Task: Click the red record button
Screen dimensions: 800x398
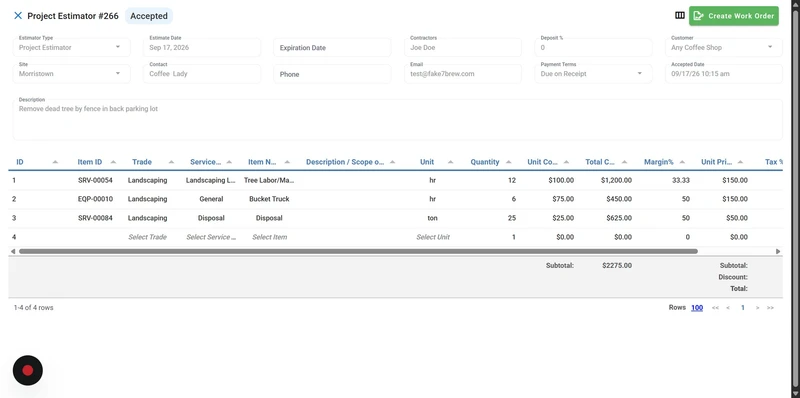Action: tap(28, 370)
